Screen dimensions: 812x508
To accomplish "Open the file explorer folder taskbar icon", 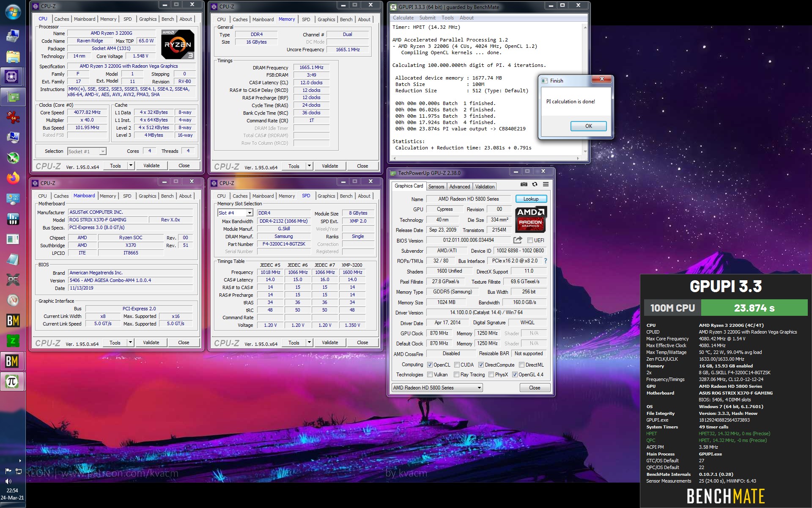I will click(x=13, y=56).
